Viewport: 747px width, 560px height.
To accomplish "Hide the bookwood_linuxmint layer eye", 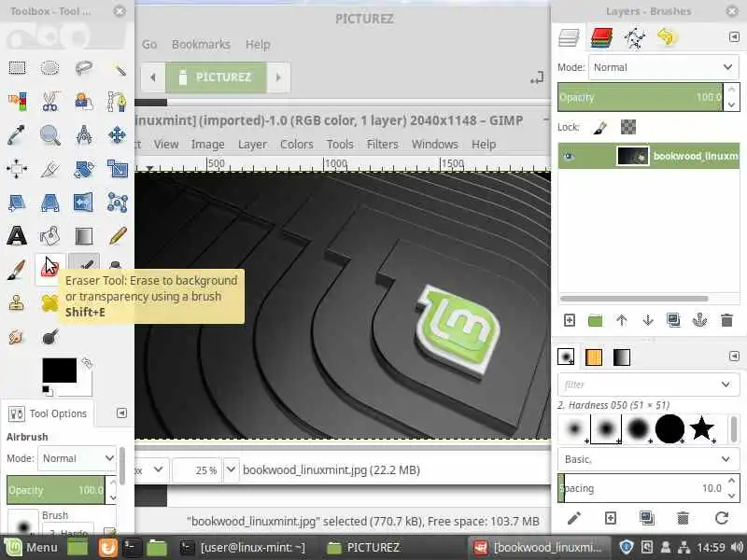I will click(569, 156).
